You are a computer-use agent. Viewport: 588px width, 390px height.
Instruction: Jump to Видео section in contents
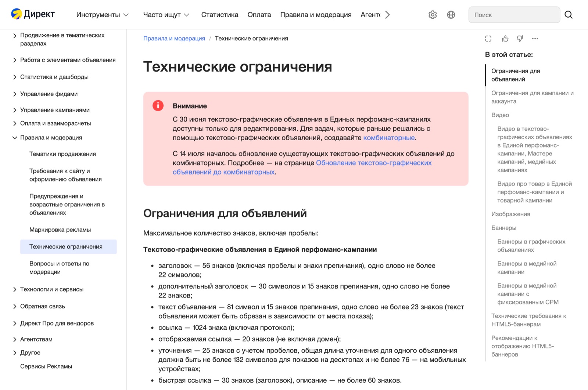[x=500, y=115]
